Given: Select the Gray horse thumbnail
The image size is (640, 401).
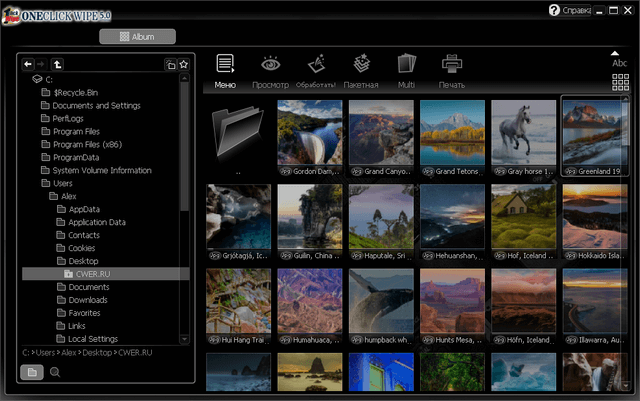Looking at the screenshot, I should (525, 131).
